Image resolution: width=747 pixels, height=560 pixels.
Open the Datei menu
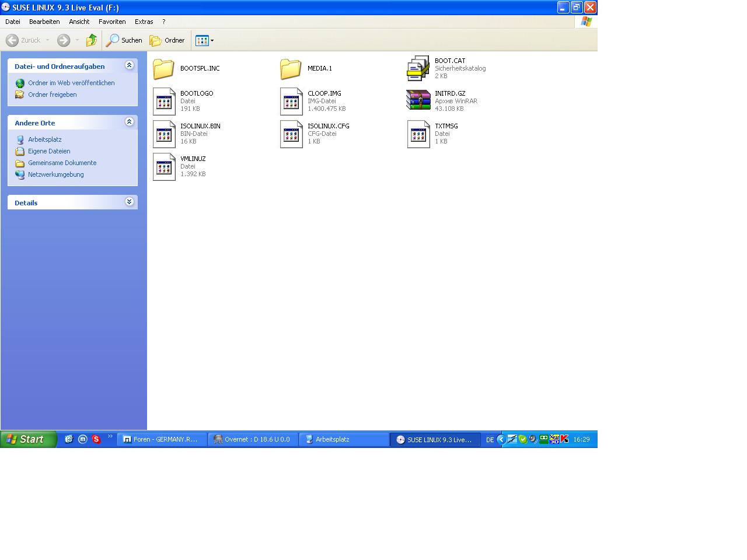click(x=13, y=22)
